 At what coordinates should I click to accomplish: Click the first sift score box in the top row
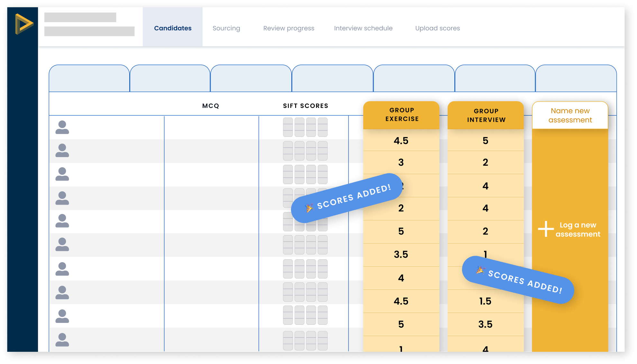coord(288,127)
